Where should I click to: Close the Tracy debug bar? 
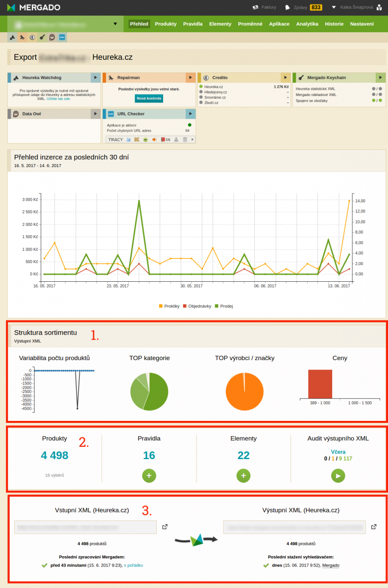[x=192, y=140]
